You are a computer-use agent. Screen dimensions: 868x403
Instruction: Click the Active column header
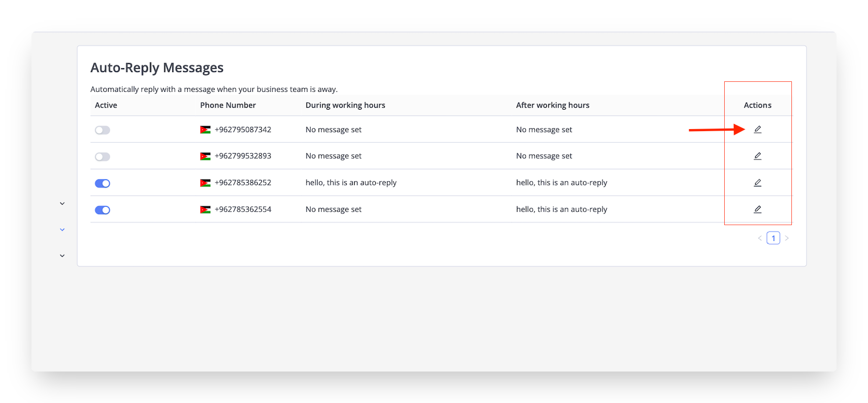[x=105, y=105]
